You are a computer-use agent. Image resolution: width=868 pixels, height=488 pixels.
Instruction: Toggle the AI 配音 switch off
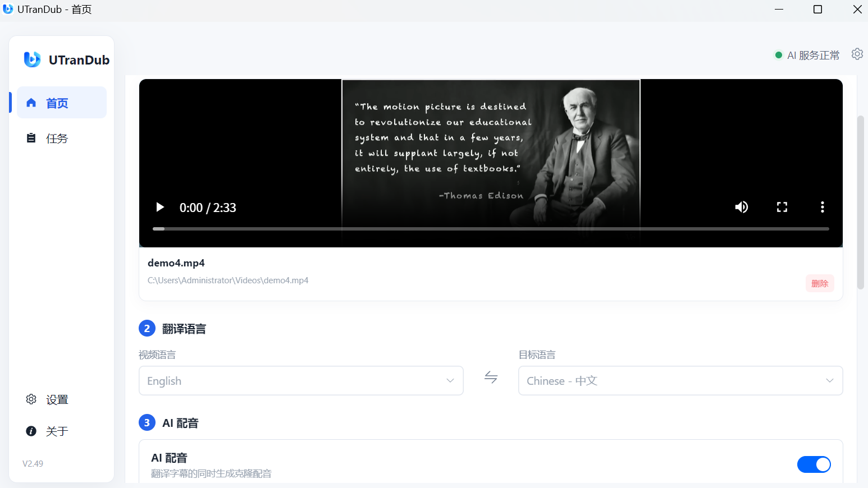pos(814,464)
